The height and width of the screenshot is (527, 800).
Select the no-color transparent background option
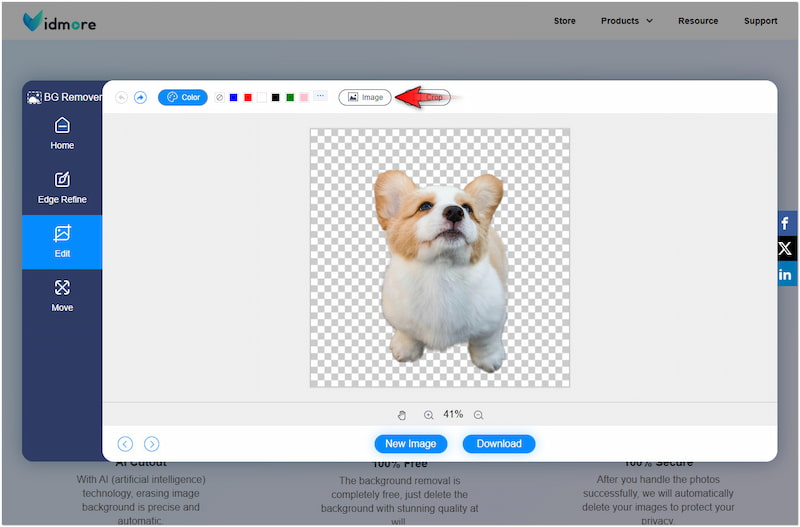(x=220, y=97)
